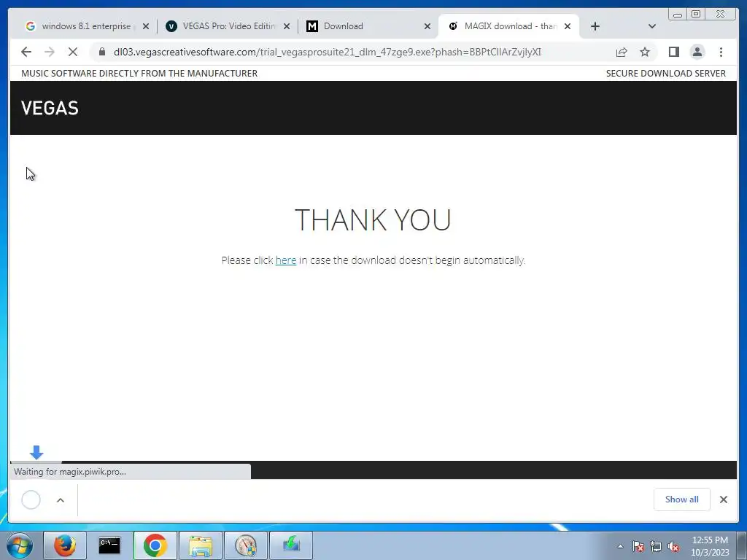This screenshot has width=747, height=560.
Task: Launch Firefox from the taskbar
Action: tap(65, 545)
